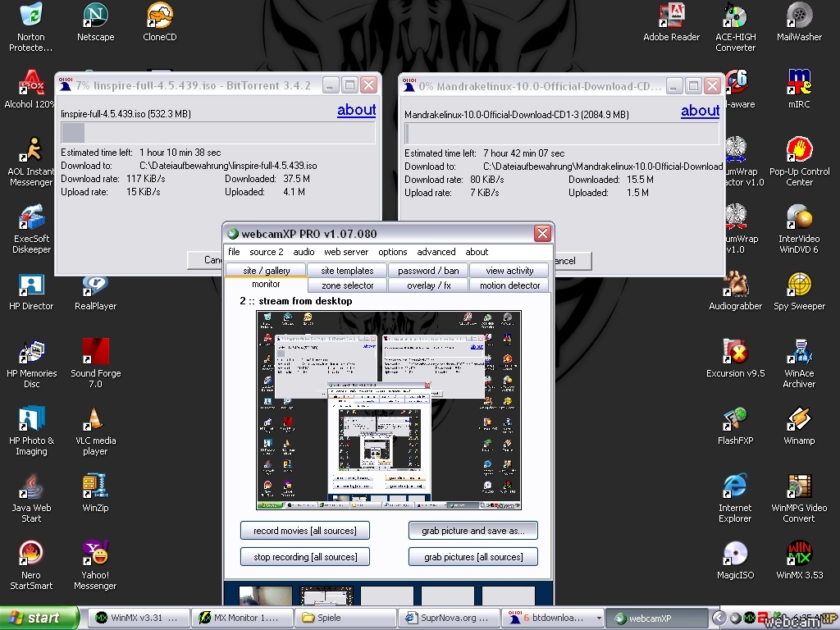Click the Mandrakelinux download progress bar

pyautogui.click(x=562, y=134)
